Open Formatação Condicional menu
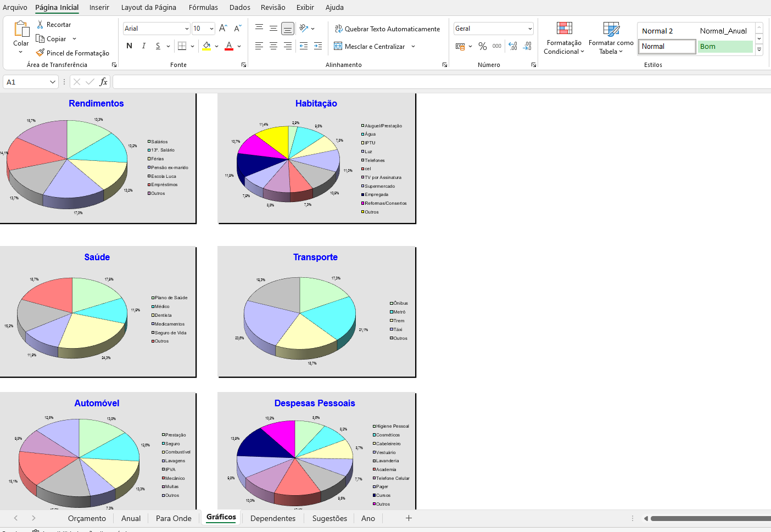The image size is (771, 532). (x=564, y=37)
